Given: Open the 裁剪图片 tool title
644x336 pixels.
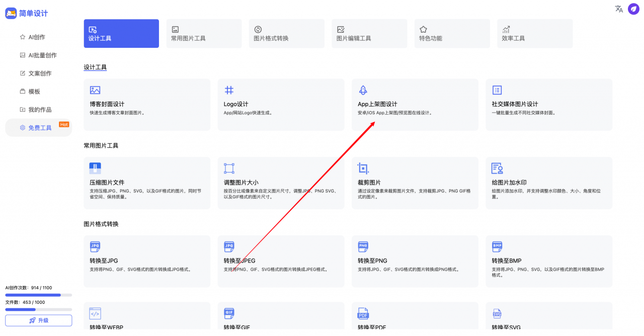Looking at the screenshot, I should click(369, 183).
